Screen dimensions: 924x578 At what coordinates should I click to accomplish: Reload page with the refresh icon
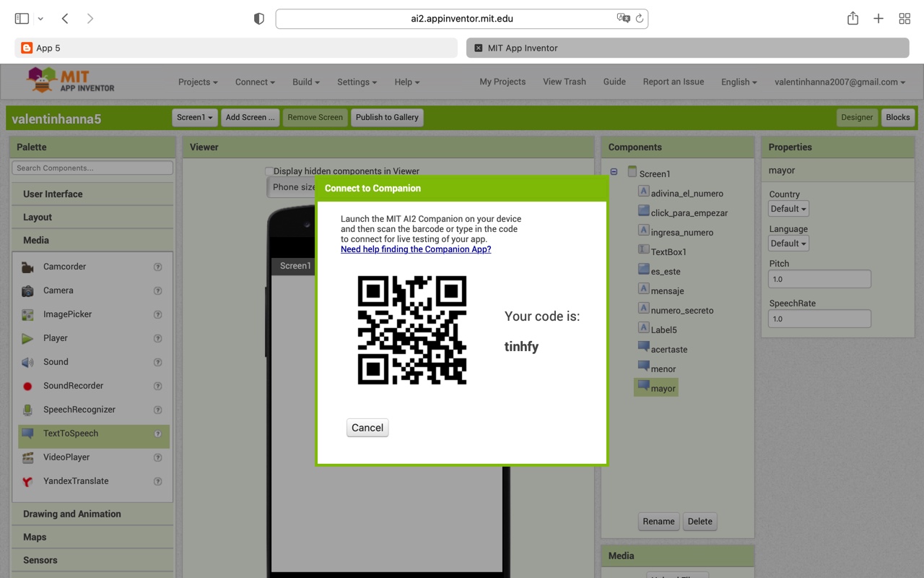coord(639,19)
